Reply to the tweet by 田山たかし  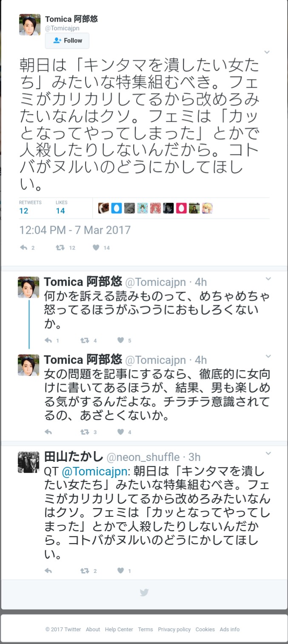point(48,571)
